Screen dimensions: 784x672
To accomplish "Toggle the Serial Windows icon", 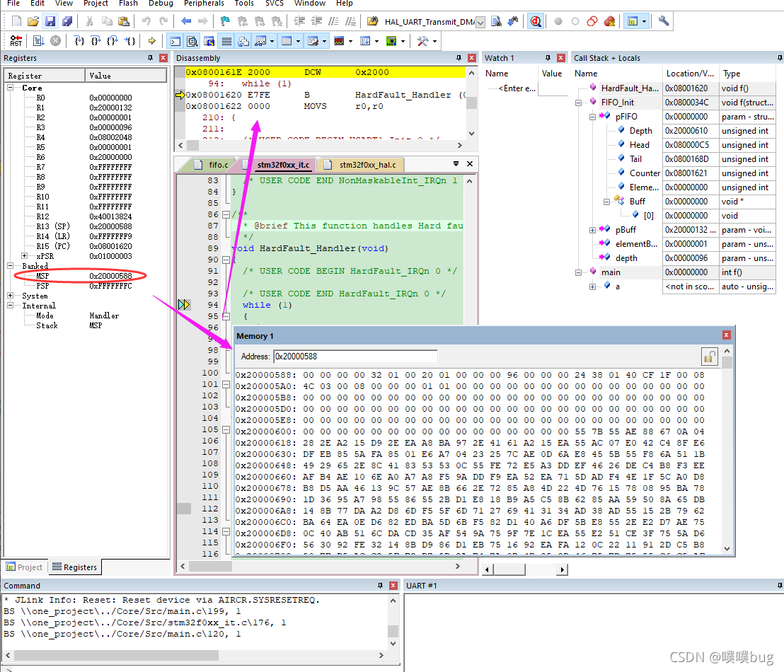I will (x=313, y=41).
